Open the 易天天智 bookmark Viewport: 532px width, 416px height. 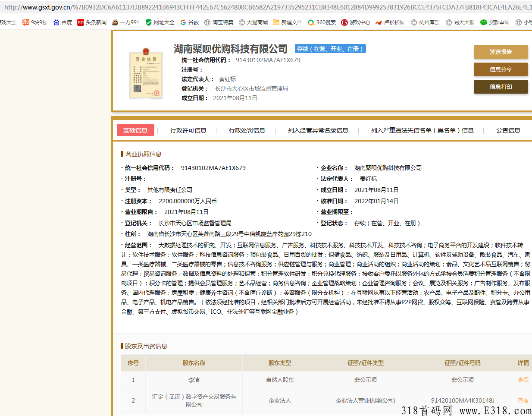[460, 22]
